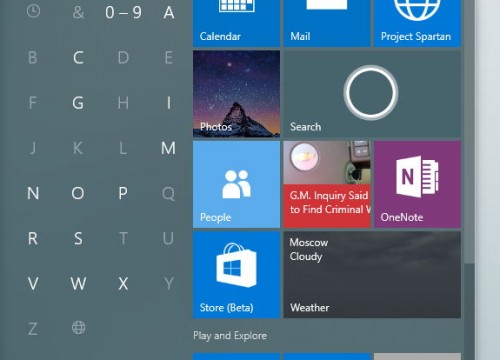Jump to apps starting with V
This screenshot has height=360, width=500.
click(33, 284)
